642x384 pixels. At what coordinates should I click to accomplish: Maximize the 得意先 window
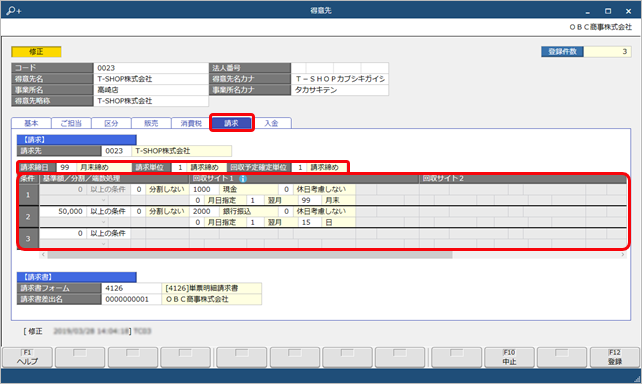click(x=608, y=11)
